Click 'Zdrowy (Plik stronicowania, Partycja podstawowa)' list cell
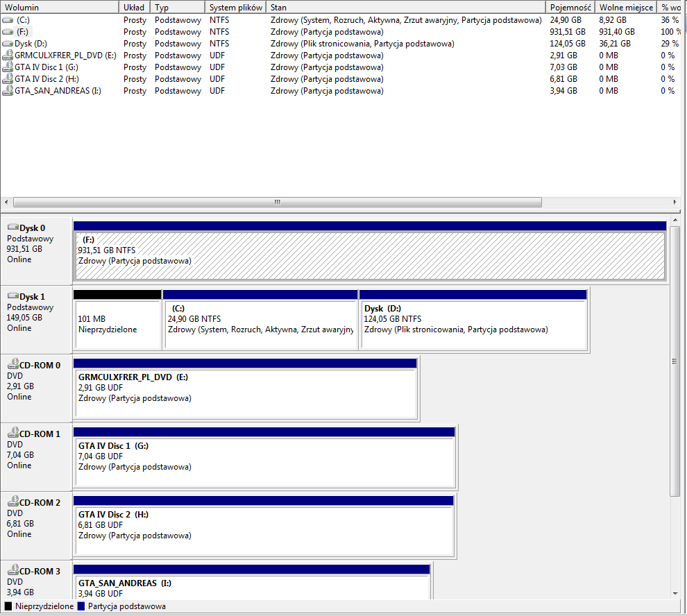The height and width of the screenshot is (616, 687). 362,44
